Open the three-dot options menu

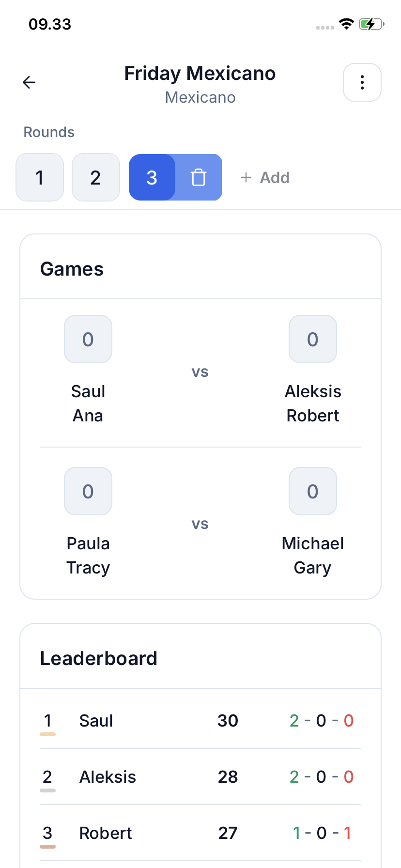click(362, 83)
